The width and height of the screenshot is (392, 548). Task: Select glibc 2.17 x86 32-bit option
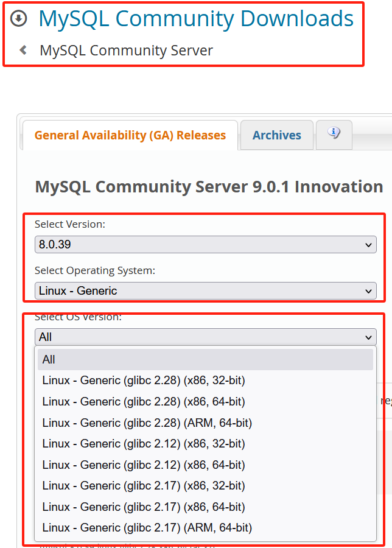click(x=144, y=486)
